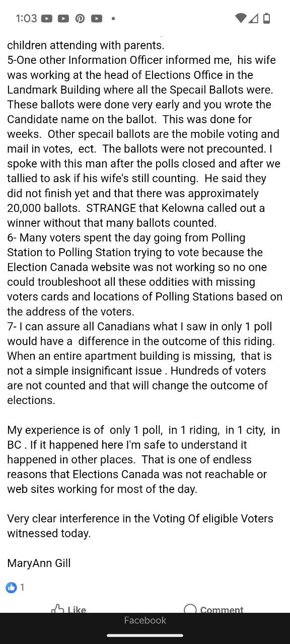
Task: Tap the blue thumbs-up reaction icon below post
Action: pos(11,587)
